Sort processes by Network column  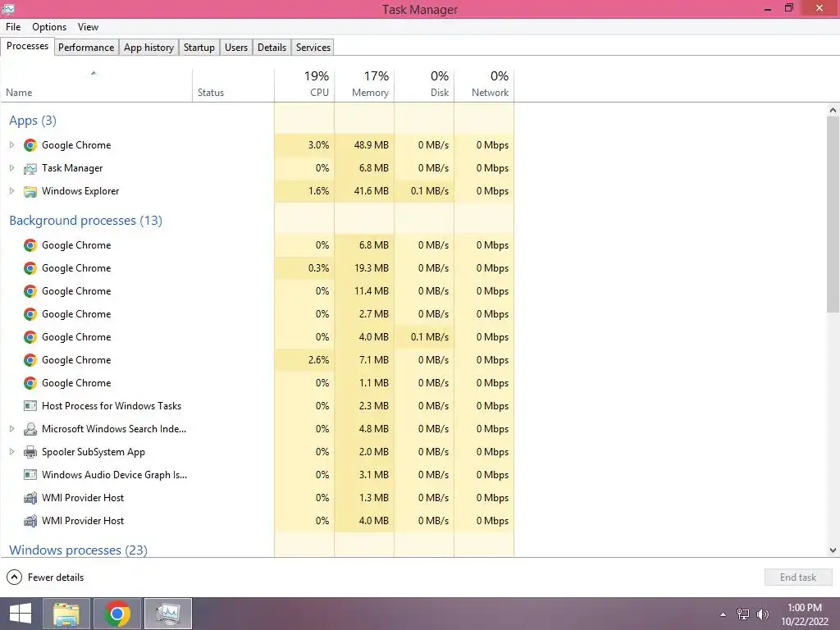(484, 85)
